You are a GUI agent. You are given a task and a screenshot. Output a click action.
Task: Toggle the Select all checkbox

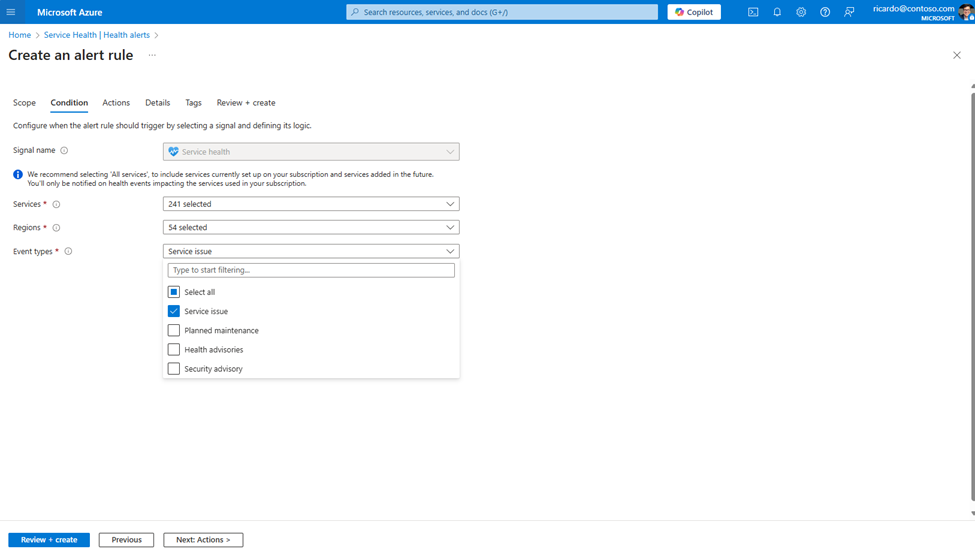coord(173,292)
